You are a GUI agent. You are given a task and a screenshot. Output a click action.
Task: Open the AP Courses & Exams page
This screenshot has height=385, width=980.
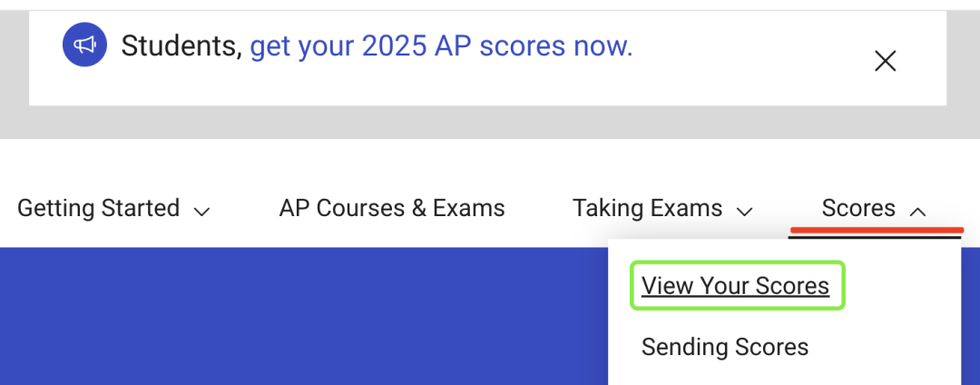click(392, 208)
